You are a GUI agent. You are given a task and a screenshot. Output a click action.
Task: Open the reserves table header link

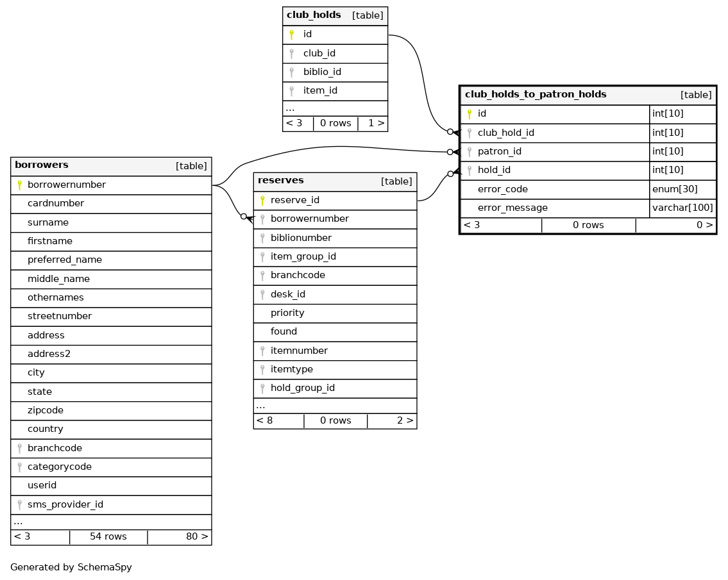pyautogui.click(x=281, y=181)
